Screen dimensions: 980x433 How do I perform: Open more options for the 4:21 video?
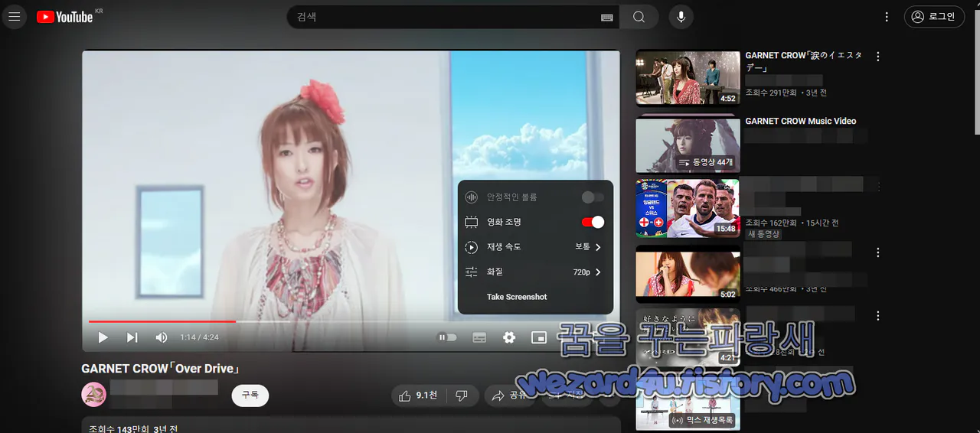click(x=878, y=316)
